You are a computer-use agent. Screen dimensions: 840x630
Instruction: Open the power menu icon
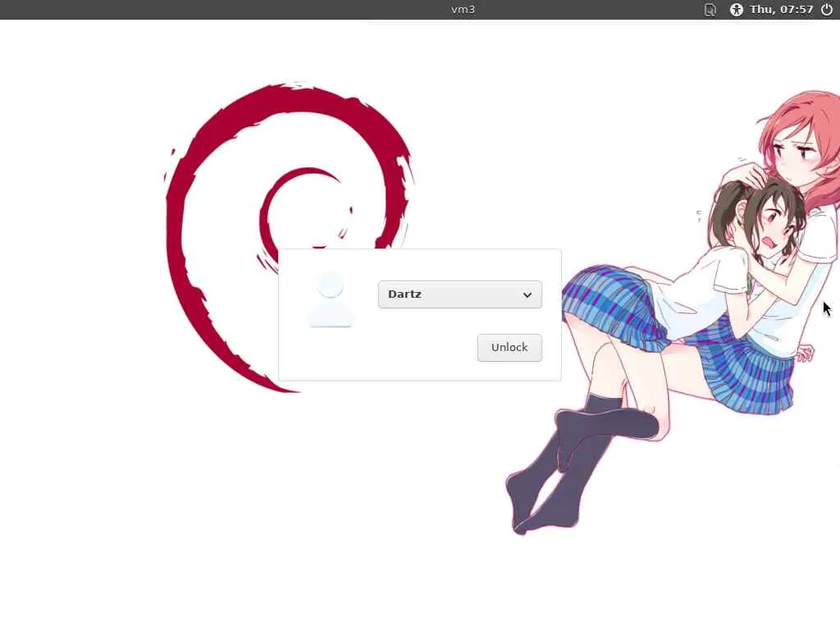pos(827,9)
